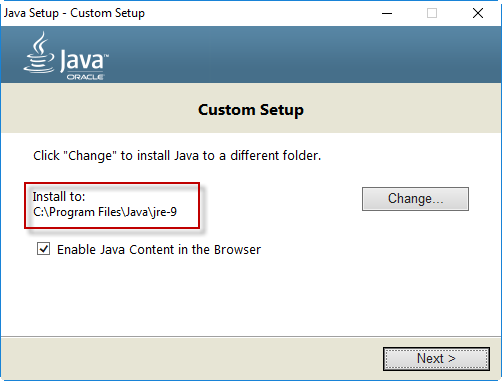
Task: Click the "Install to:" label
Action: pos(59,197)
